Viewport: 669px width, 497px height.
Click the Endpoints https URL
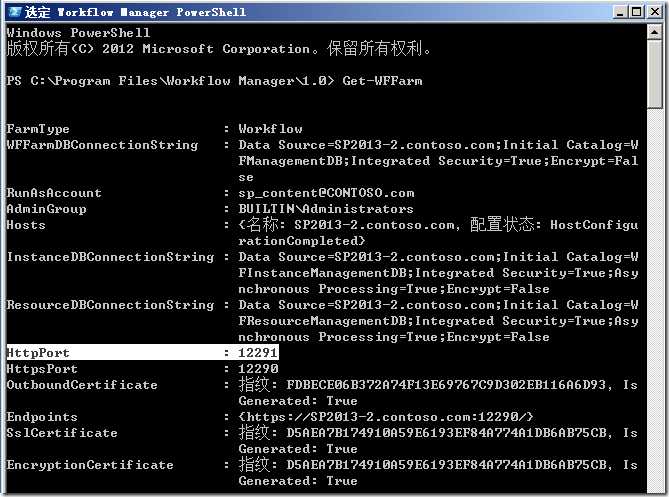click(386, 417)
